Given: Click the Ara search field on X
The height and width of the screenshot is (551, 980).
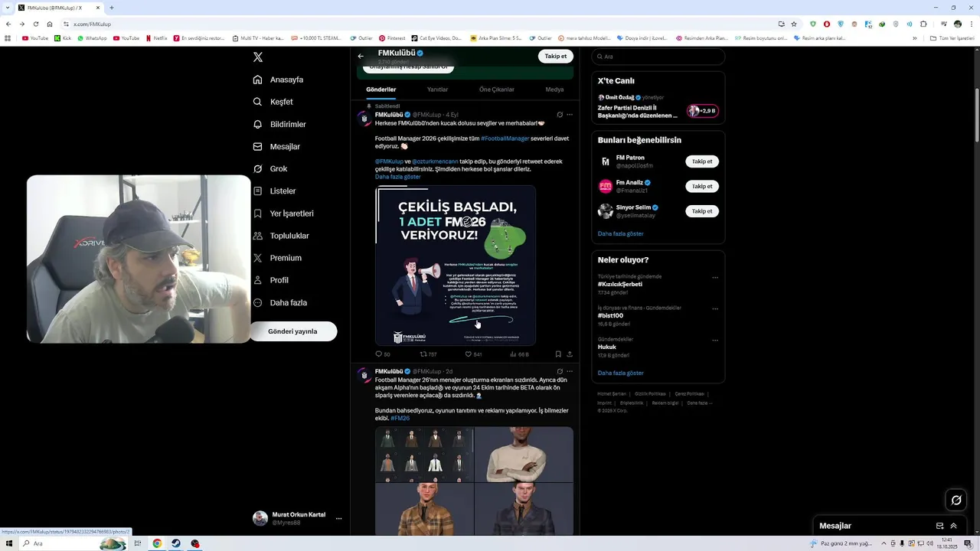Looking at the screenshot, I should pos(658,57).
